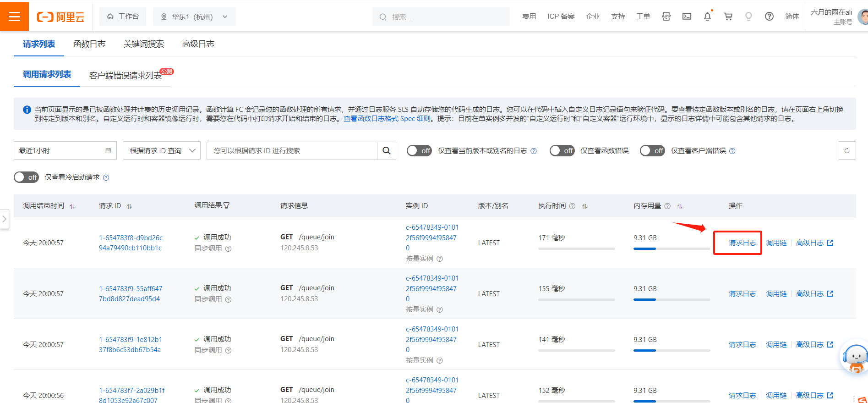This screenshot has height=403, width=868.
Task: Select the 调用请求列表 sub-tab
Action: (x=47, y=74)
